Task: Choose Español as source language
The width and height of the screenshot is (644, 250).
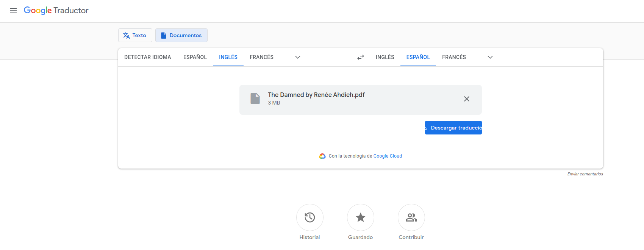Action: click(195, 57)
